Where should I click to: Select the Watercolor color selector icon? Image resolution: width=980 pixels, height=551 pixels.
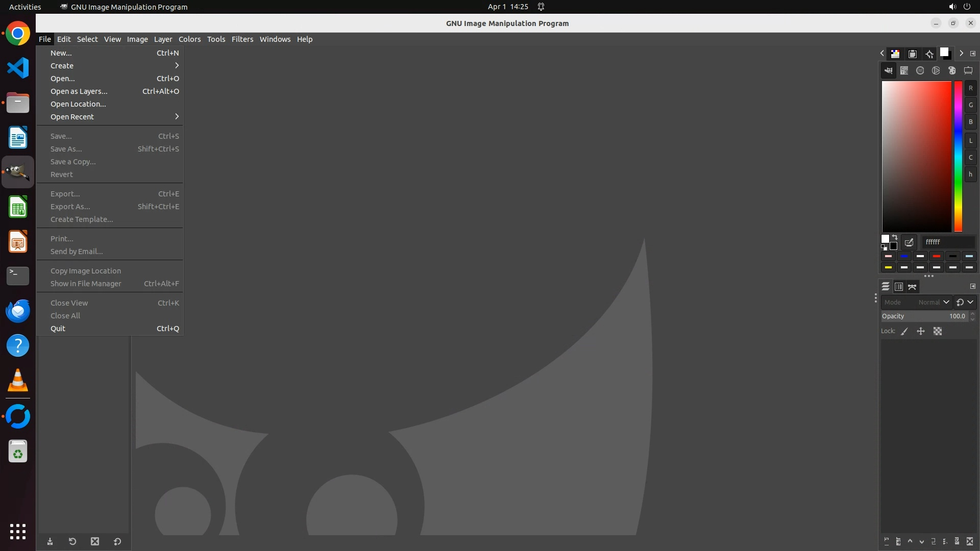[x=920, y=71]
